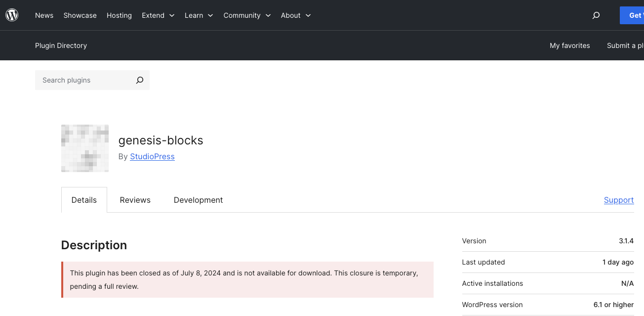Select the Active installations N/A value
Image resolution: width=644 pixels, height=316 pixels.
(627, 283)
